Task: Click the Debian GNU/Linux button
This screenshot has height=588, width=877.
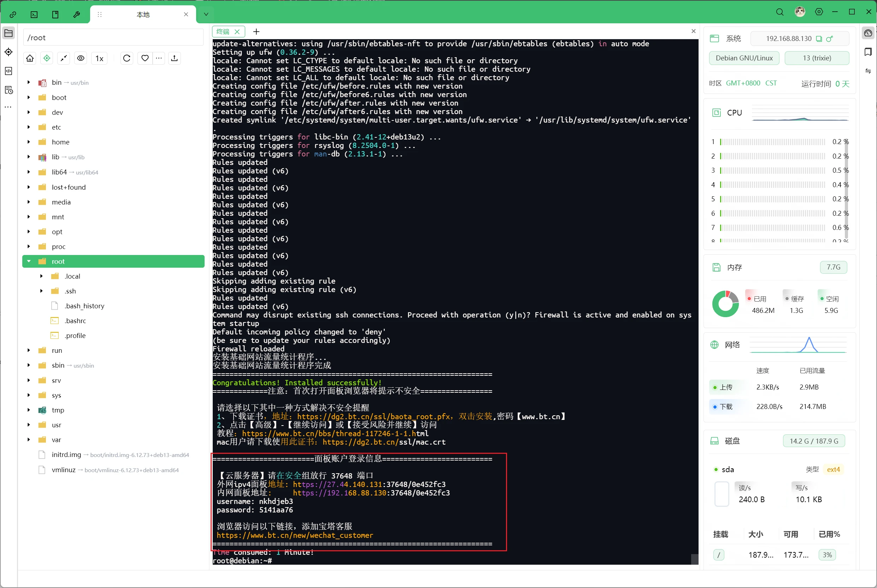Action: pyautogui.click(x=744, y=58)
